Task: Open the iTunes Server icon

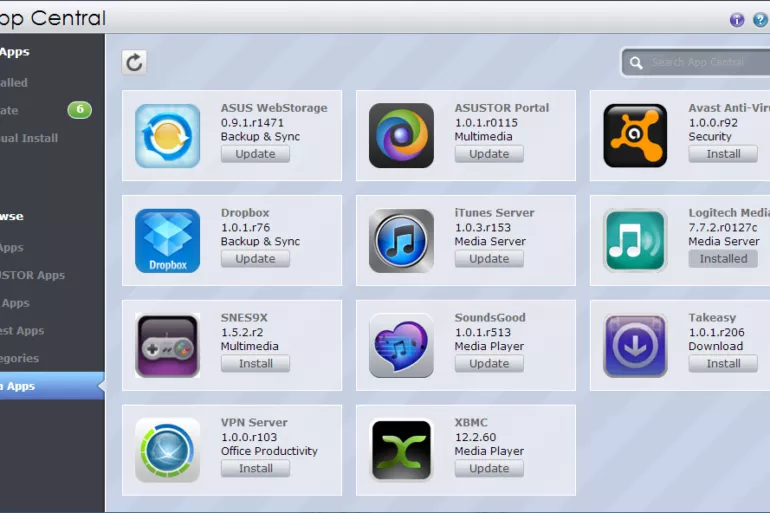Action: point(401,241)
